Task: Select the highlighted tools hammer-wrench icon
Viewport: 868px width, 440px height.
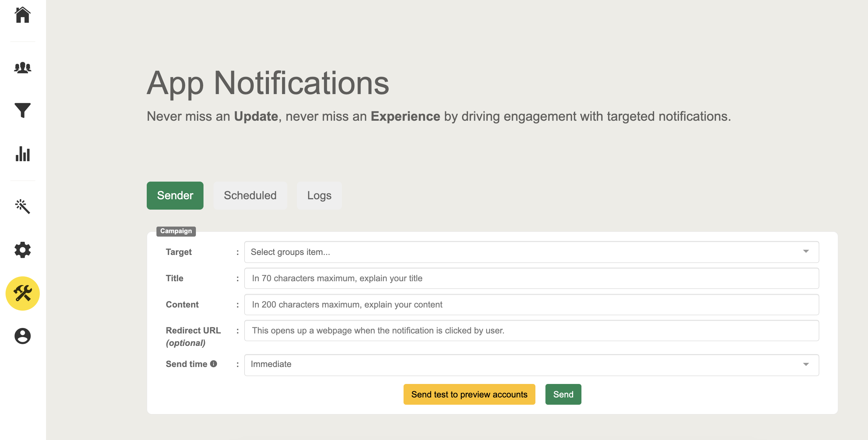Action: [x=22, y=293]
